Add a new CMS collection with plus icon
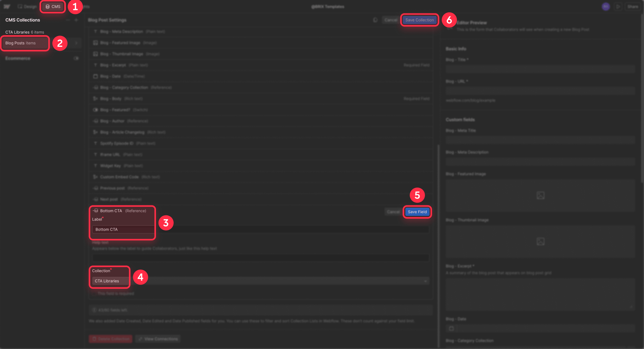Image resolution: width=644 pixels, height=349 pixels. click(76, 20)
